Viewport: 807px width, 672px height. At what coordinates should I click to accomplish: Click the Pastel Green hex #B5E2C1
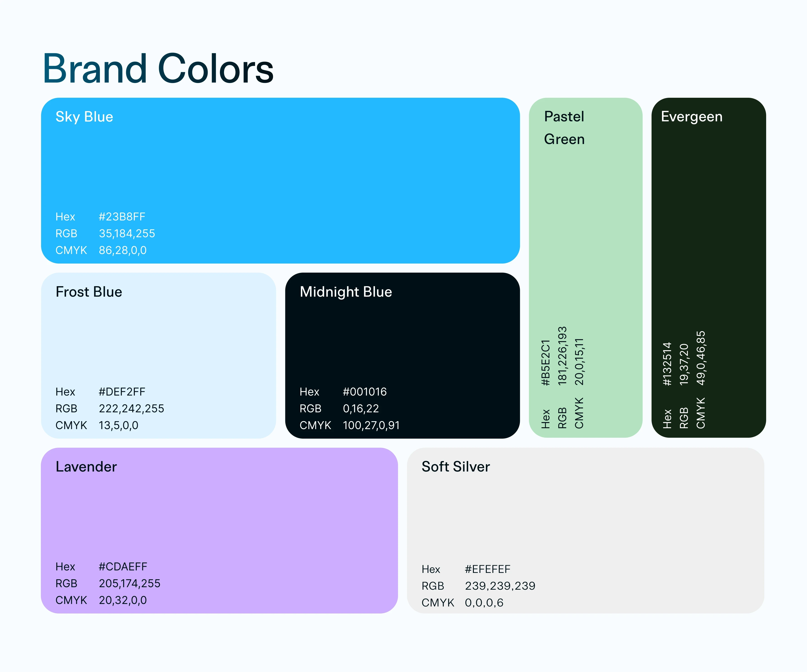pos(545,362)
